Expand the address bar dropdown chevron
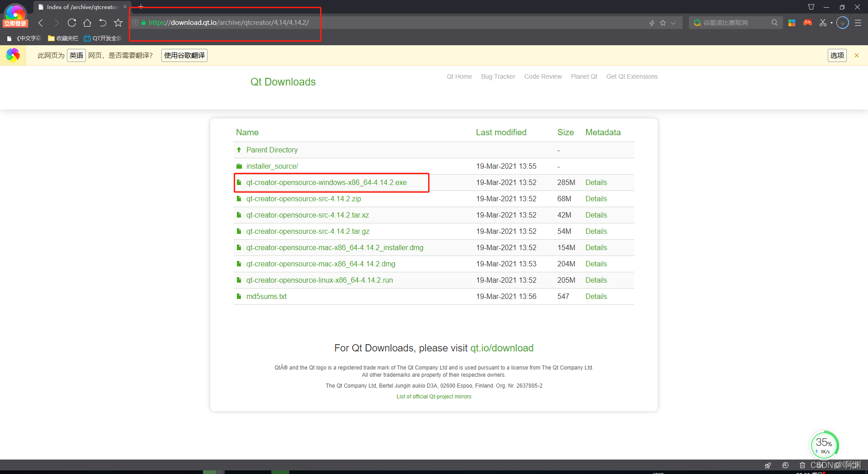This screenshot has width=868, height=474. click(673, 23)
